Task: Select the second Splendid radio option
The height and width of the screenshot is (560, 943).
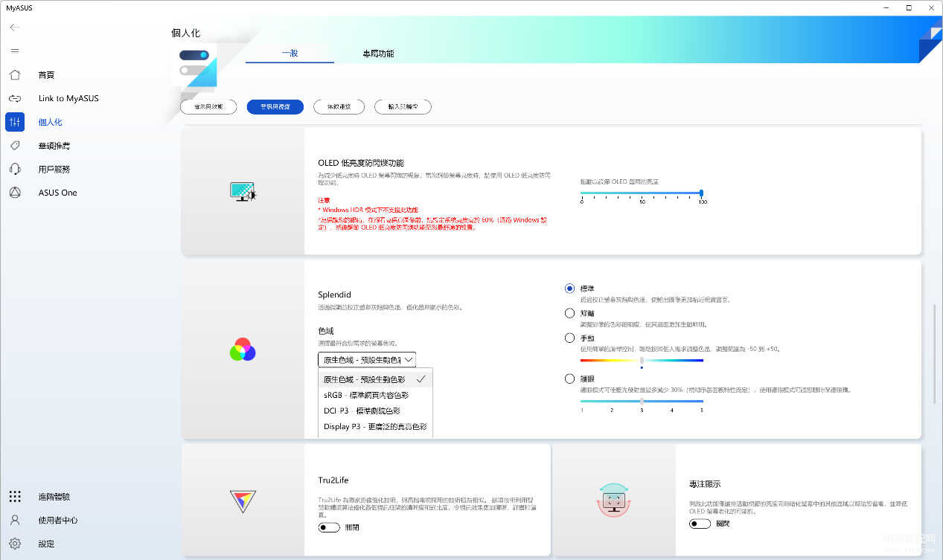Action: click(570, 313)
